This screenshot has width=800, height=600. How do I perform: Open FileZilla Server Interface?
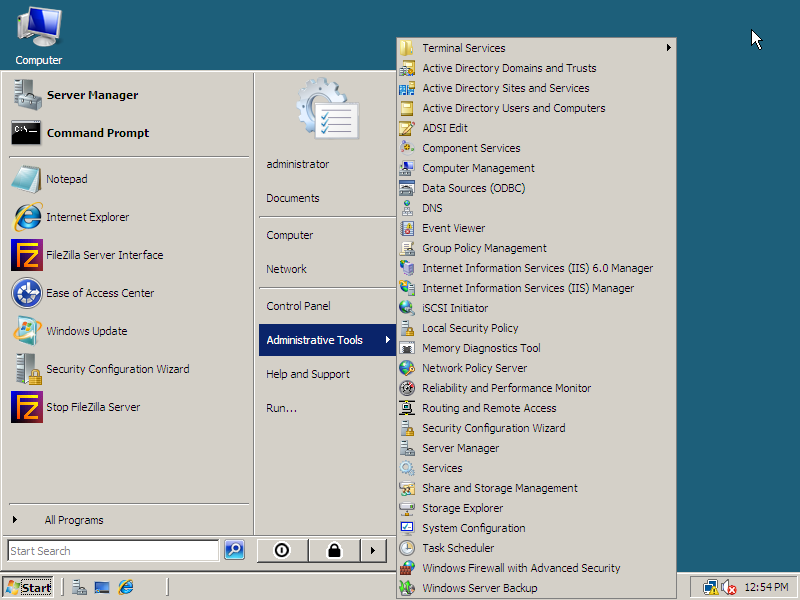coord(129,255)
